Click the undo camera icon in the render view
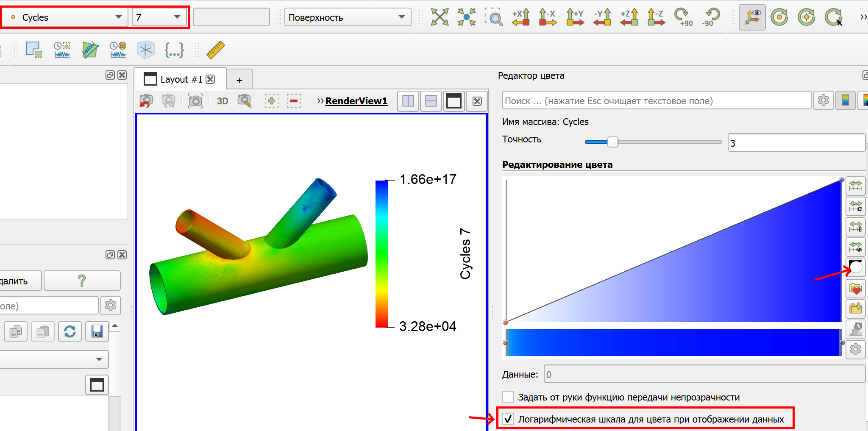Screen dimensions: 868x431 point(146,101)
